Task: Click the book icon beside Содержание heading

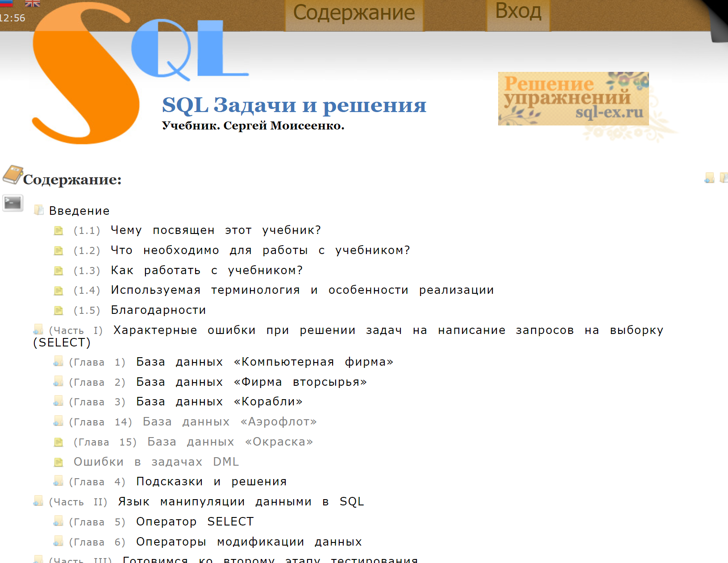Action: pyautogui.click(x=12, y=175)
